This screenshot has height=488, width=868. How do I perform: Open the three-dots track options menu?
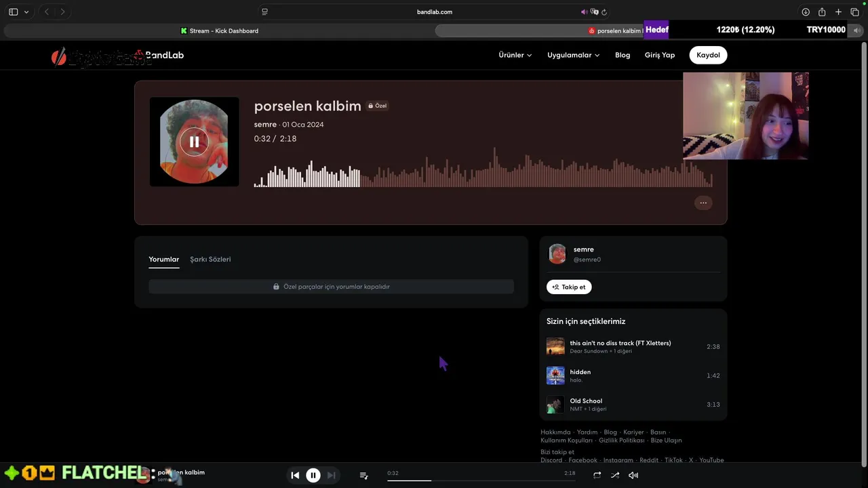[x=703, y=203]
